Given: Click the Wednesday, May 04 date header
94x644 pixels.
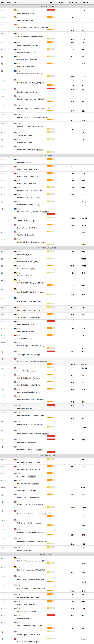Looking at the screenshot, I should (x=47, y=248).
